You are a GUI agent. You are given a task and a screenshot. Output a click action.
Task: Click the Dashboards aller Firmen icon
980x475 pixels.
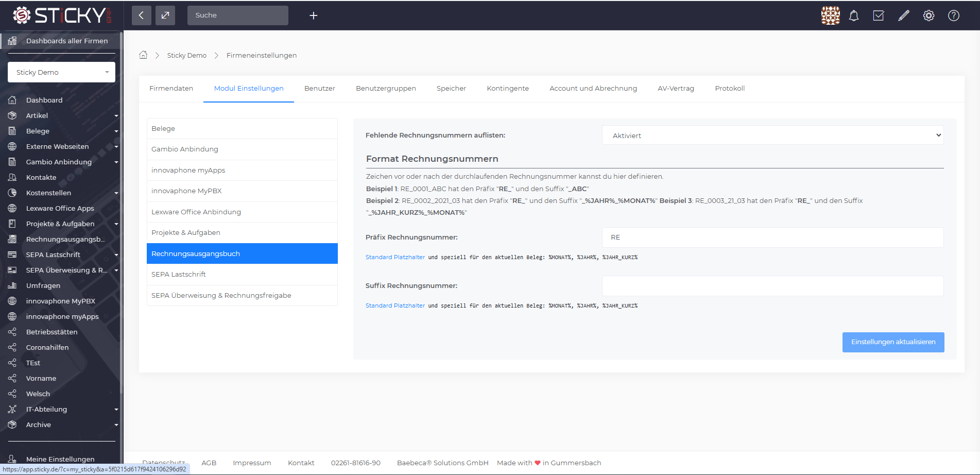coord(12,41)
